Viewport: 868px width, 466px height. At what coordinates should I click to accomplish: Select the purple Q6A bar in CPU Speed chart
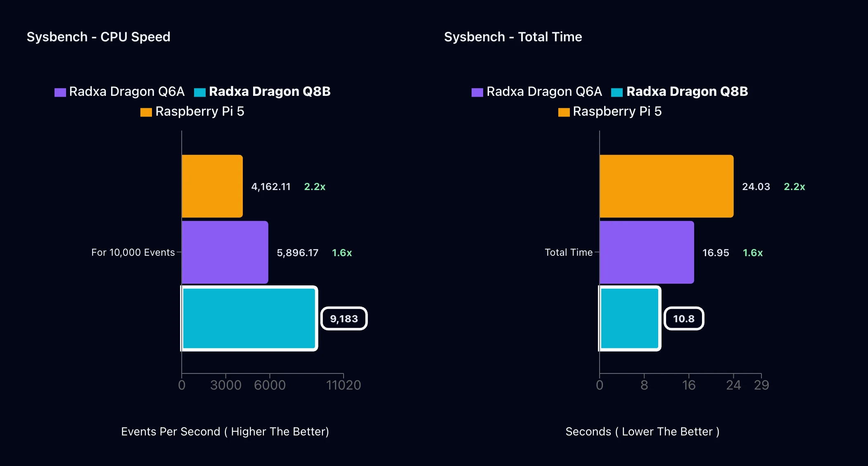click(x=225, y=252)
